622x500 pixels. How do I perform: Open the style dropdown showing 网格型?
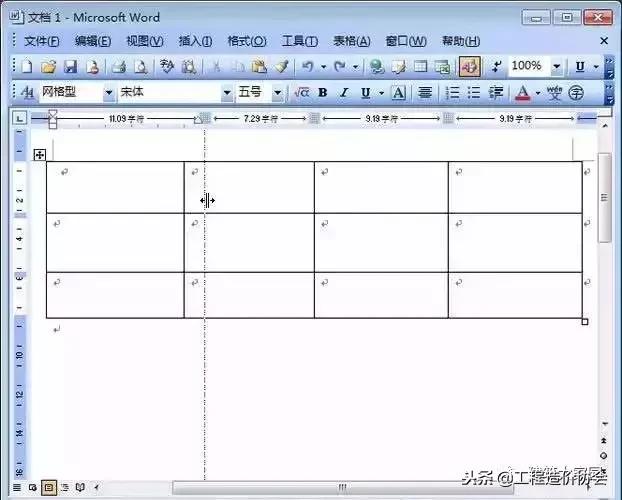coord(108,93)
